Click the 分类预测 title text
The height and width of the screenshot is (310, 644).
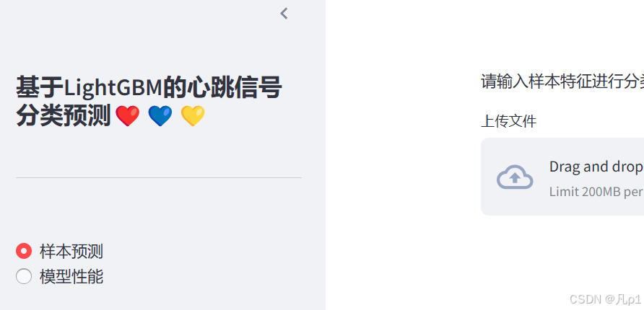click(64, 115)
